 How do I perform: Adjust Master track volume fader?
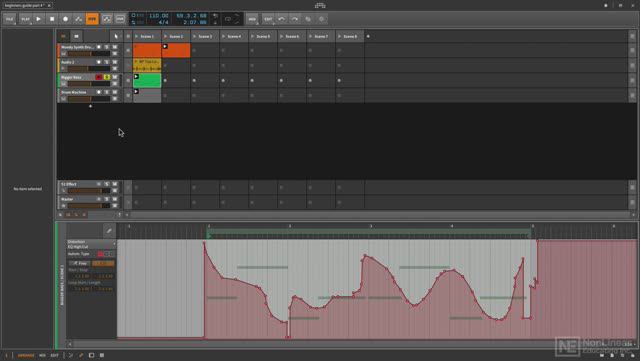(89, 206)
